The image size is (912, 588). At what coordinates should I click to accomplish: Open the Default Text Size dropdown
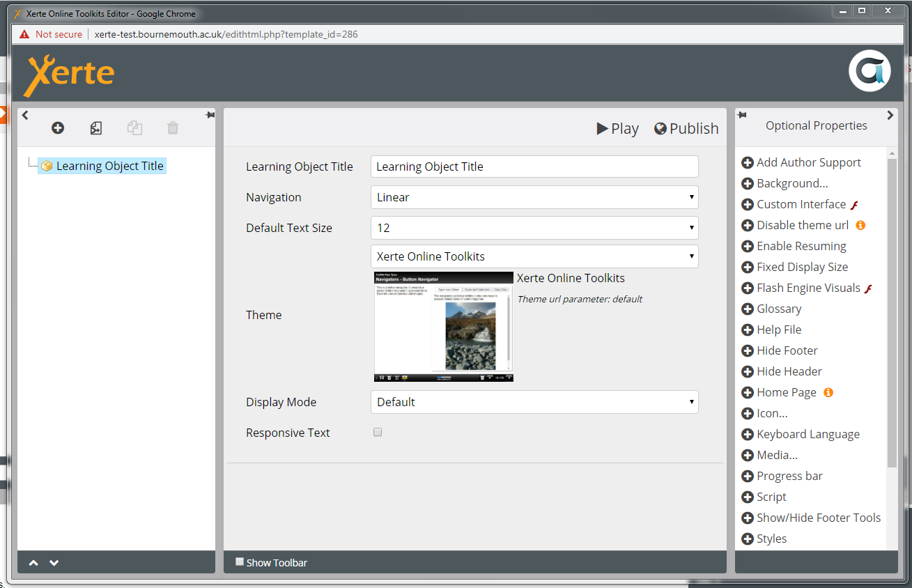coord(534,228)
